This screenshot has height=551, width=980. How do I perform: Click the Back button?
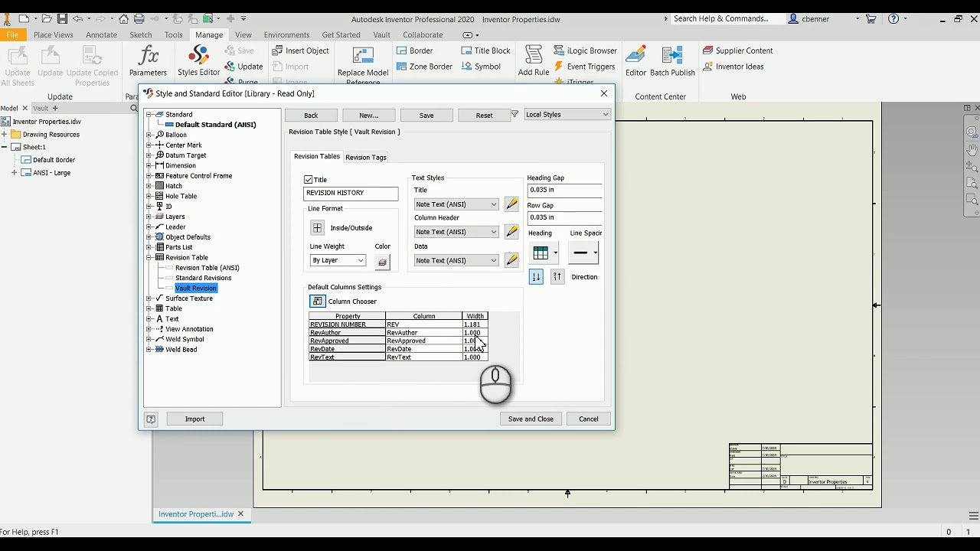click(x=311, y=115)
